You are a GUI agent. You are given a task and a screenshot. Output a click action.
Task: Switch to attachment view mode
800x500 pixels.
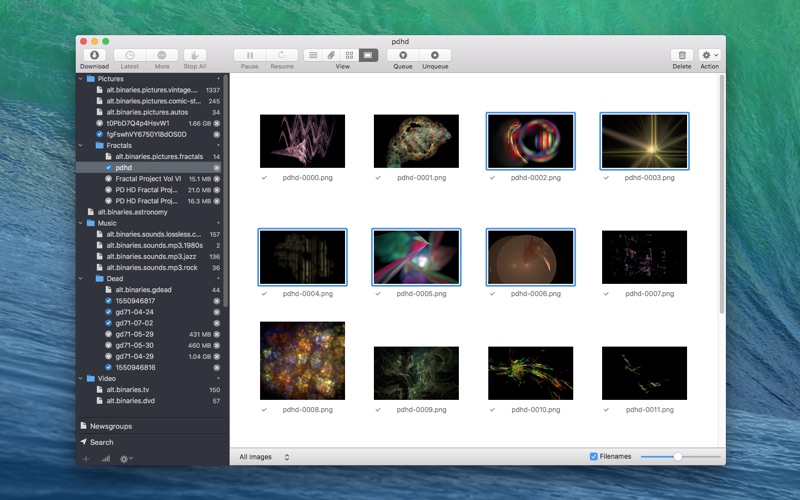(331, 56)
